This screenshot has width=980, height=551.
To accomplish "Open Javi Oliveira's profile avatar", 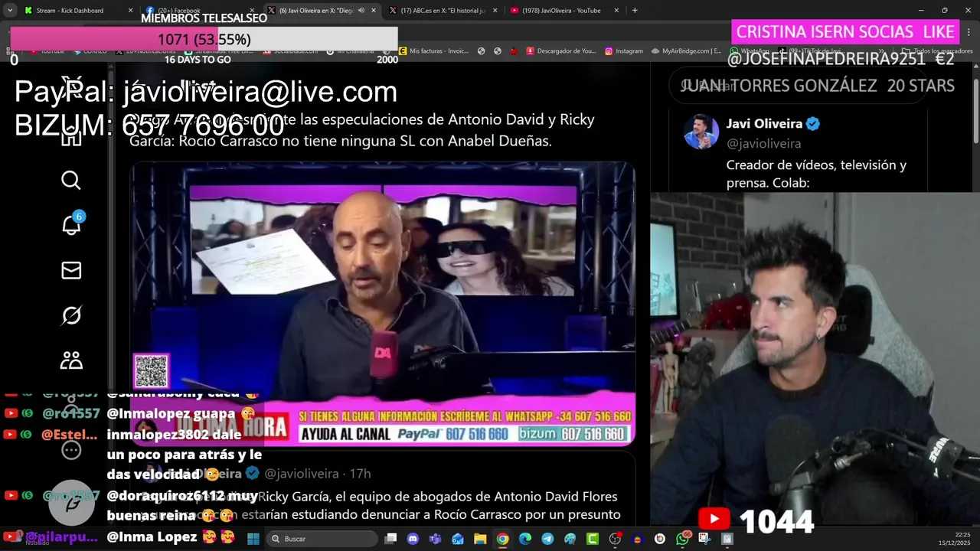I will [x=701, y=132].
